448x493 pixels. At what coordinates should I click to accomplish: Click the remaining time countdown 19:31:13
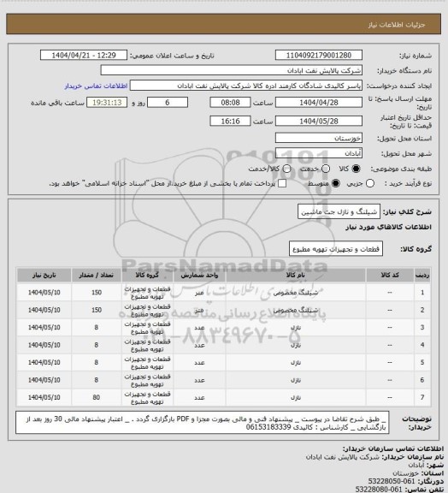[x=107, y=103]
